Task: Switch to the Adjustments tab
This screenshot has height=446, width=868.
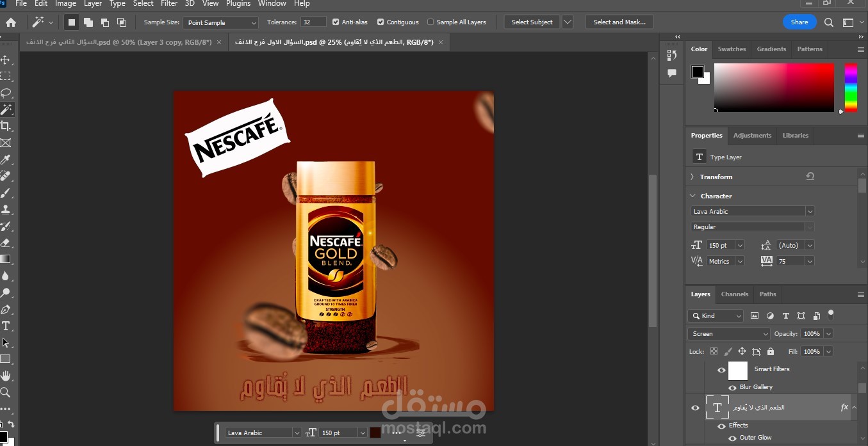Action: point(752,135)
